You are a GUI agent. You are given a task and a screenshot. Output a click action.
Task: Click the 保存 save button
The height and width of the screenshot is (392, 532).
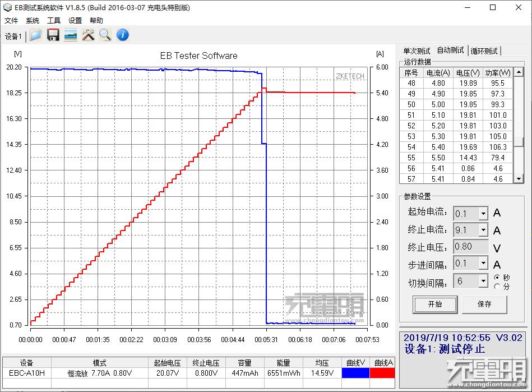click(x=484, y=305)
